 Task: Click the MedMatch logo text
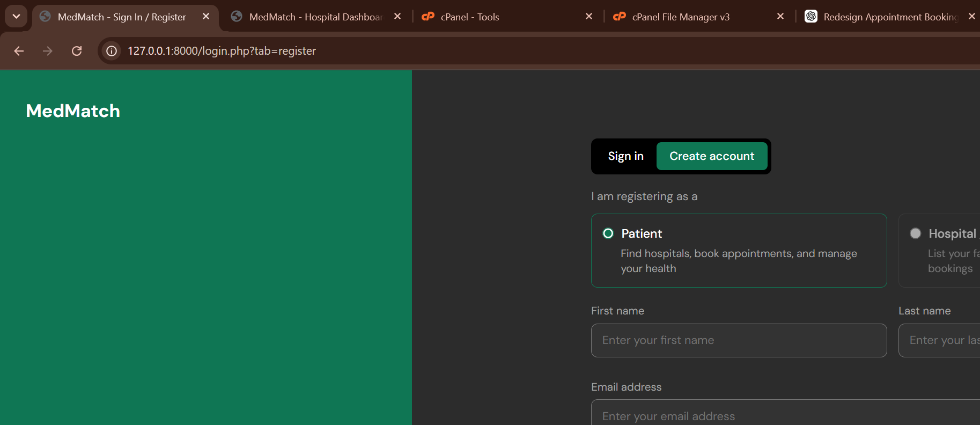(x=73, y=111)
